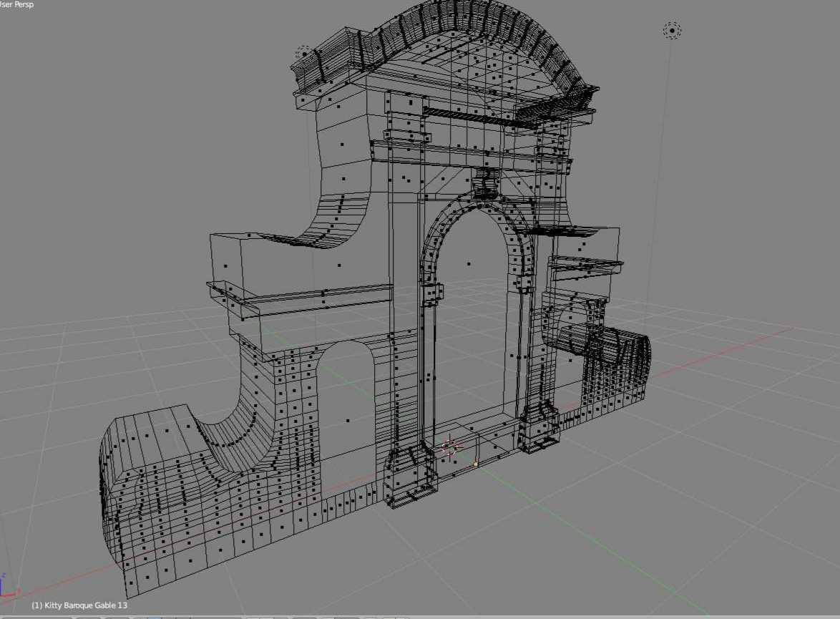Select the dotted lamp near the roof's left corner

pos(304,54)
